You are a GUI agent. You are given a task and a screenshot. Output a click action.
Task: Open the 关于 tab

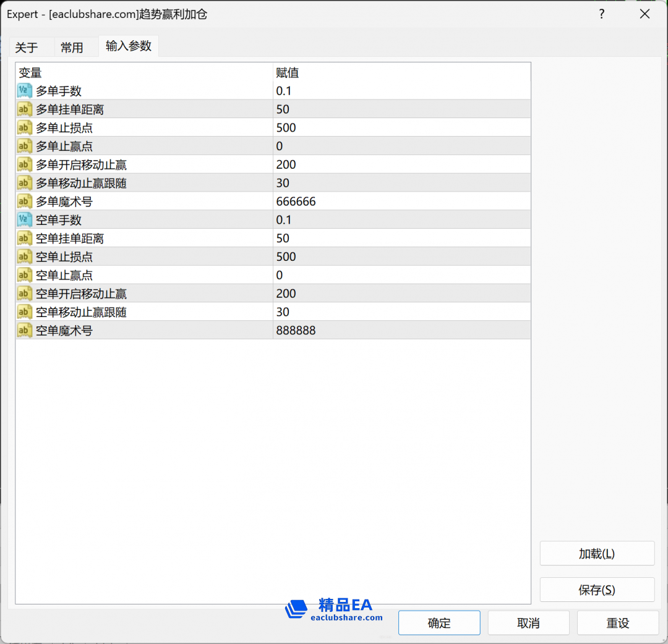[27, 48]
